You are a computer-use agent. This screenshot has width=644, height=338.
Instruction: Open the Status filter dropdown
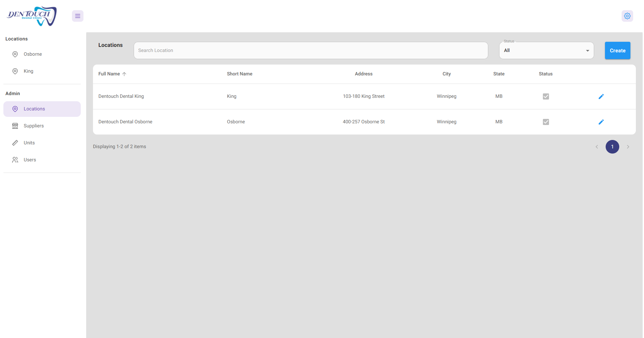coord(546,51)
